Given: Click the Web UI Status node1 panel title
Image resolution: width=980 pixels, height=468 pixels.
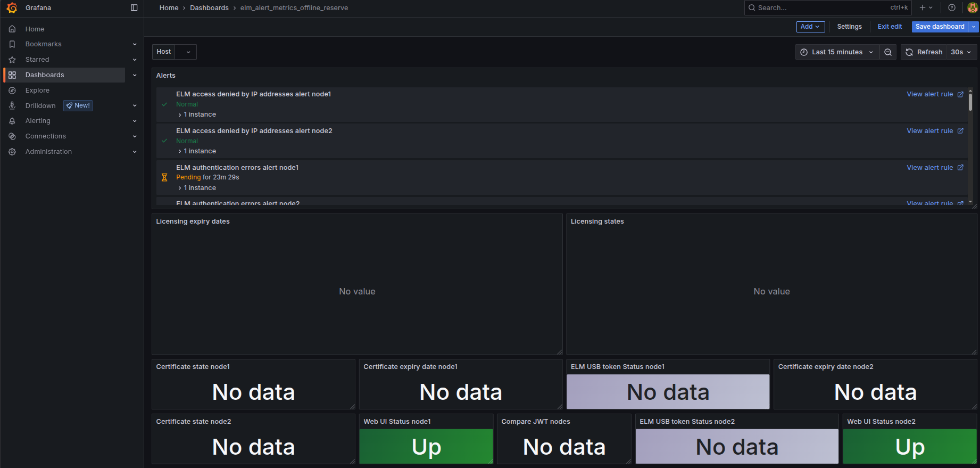Looking at the screenshot, I should click(397, 422).
